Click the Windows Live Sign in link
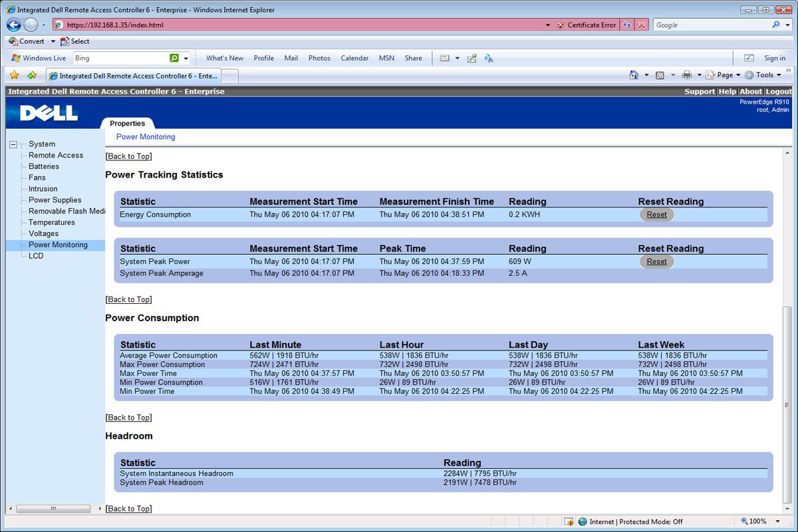 (x=775, y=58)
